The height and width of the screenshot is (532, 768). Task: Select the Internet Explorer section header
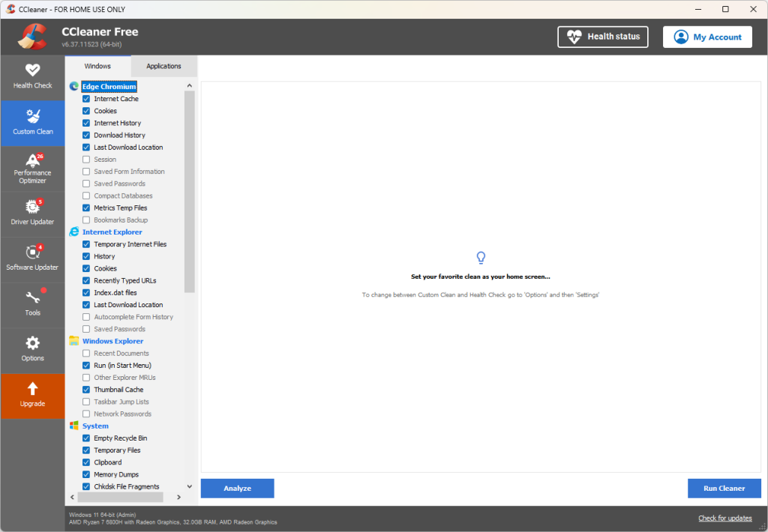[112, 232]
